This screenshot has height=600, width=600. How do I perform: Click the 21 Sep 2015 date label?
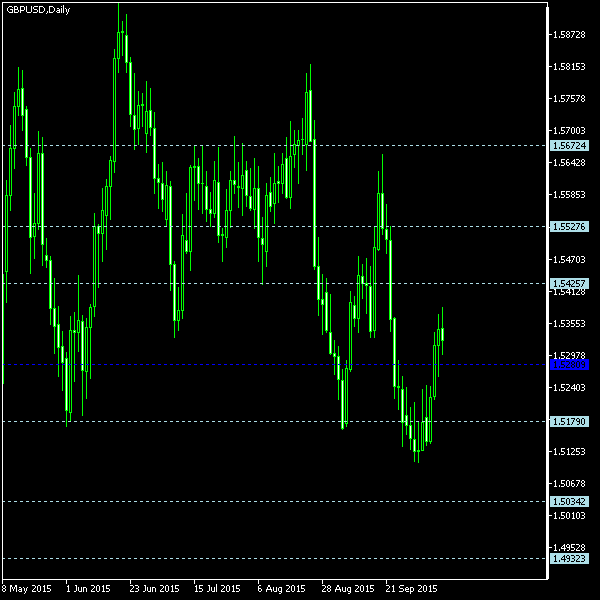[411, 589]
